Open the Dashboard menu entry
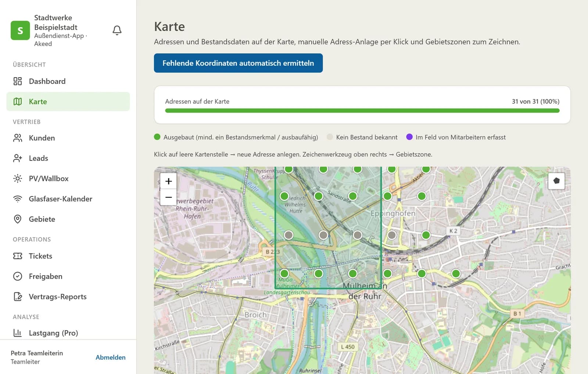 pos(68,81)
